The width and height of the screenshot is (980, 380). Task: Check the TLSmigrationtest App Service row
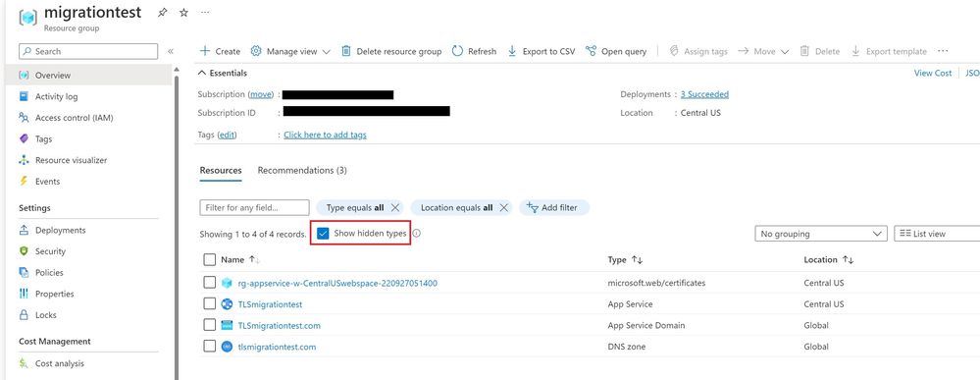pyautogui.click(x=209, y=304)
